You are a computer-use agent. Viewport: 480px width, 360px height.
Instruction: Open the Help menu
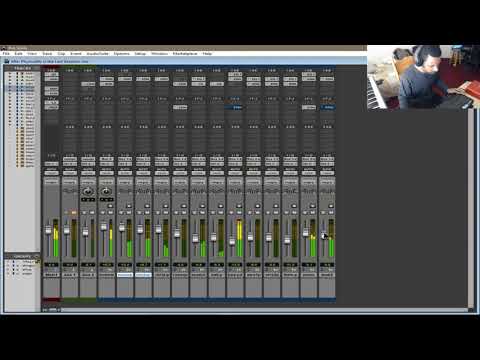pyautogui.click(x=207, y=53)
